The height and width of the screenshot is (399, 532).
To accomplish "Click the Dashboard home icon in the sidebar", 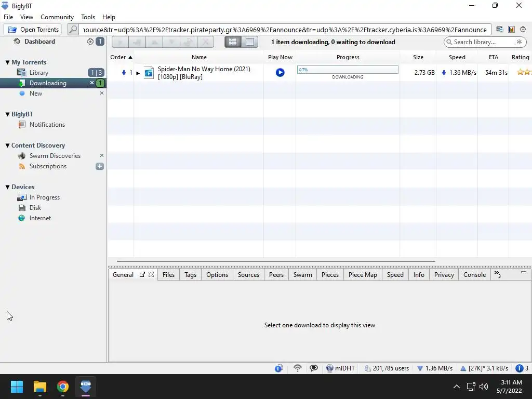I will (17, 42).
